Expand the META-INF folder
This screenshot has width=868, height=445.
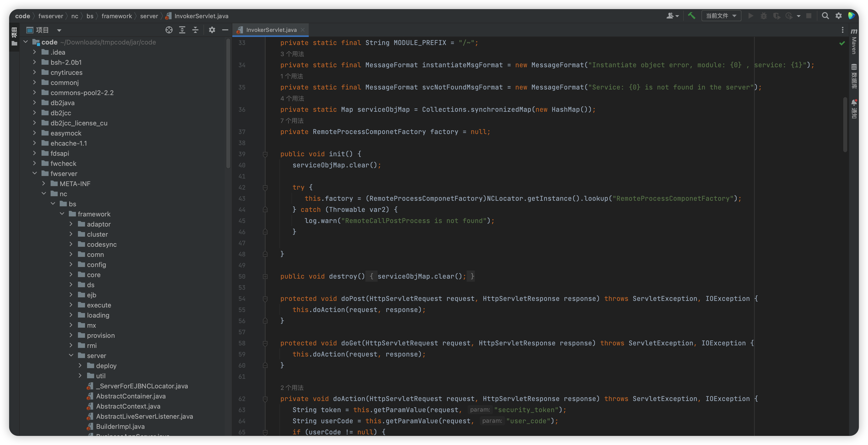[44, 184]
